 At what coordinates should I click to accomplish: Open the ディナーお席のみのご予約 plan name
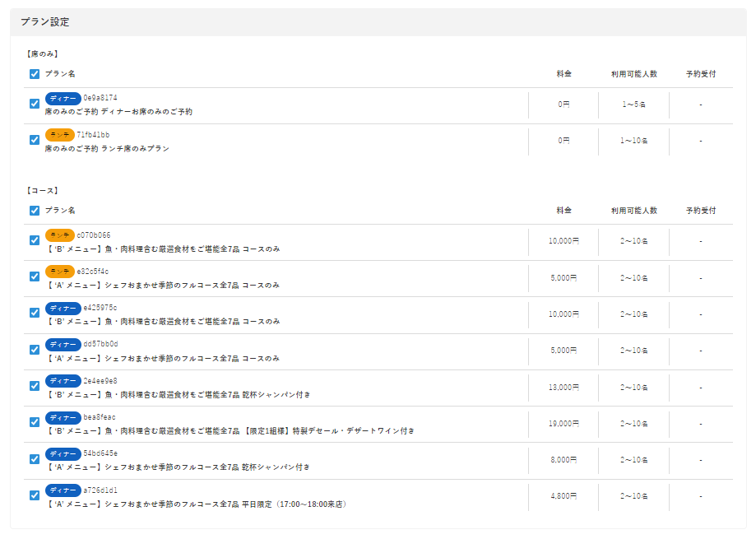coord(119,111)
